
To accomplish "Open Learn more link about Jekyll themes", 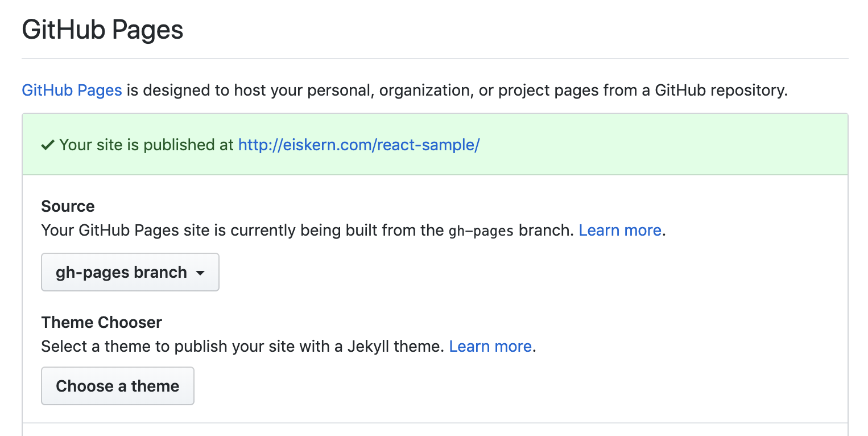I will [490, 346].
